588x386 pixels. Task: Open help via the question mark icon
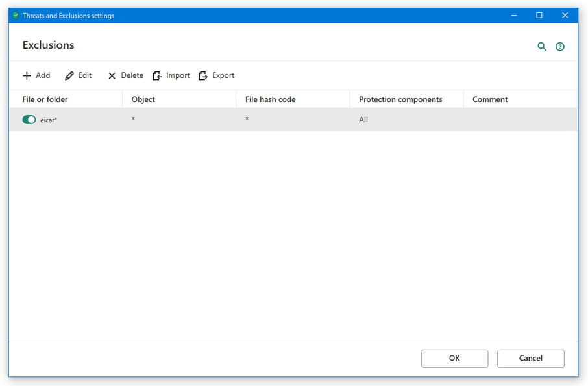[x=560, y=47]
